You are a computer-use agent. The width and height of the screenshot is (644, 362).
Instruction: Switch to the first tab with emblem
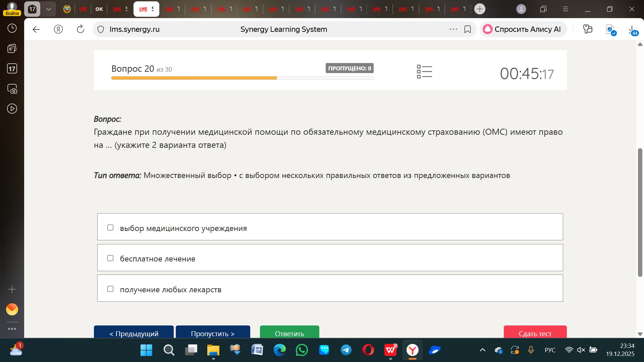[67, 9]
